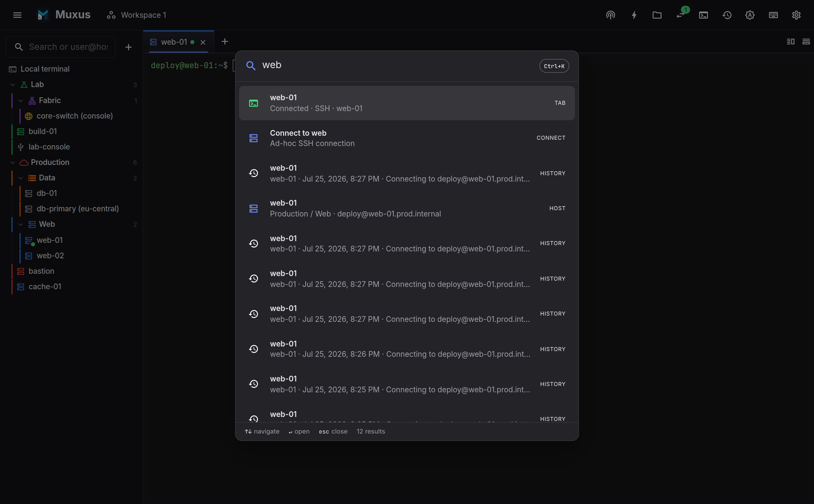Select lab-console host
This screenshot has width=814, height=504.
[49, 147]
